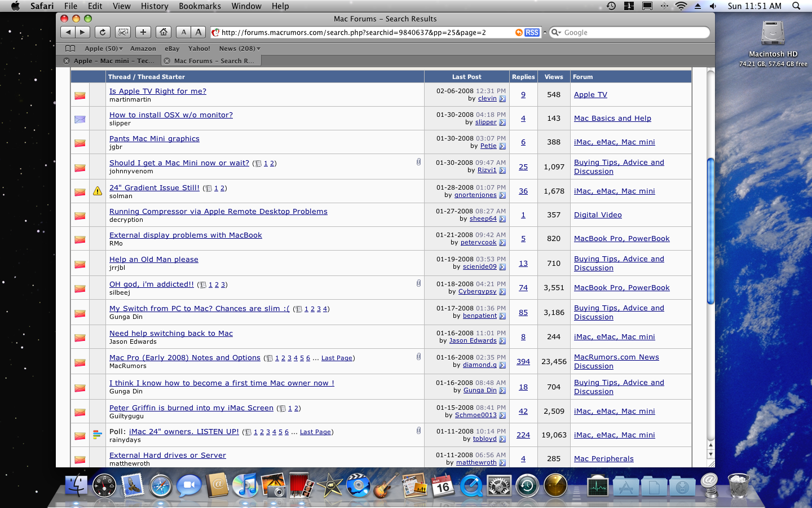Close the 'Mac Forums – Search R...' tab
Image resolution: width=812 pixels, height=508 pixels.
(x=167, y=61)
